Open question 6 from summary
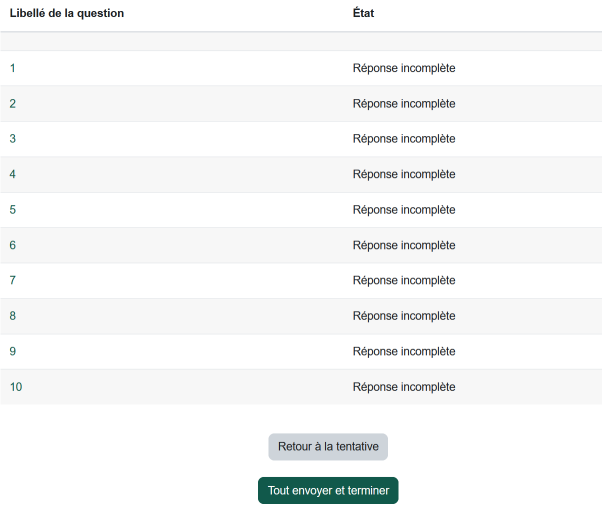 (x=13, y=246)
